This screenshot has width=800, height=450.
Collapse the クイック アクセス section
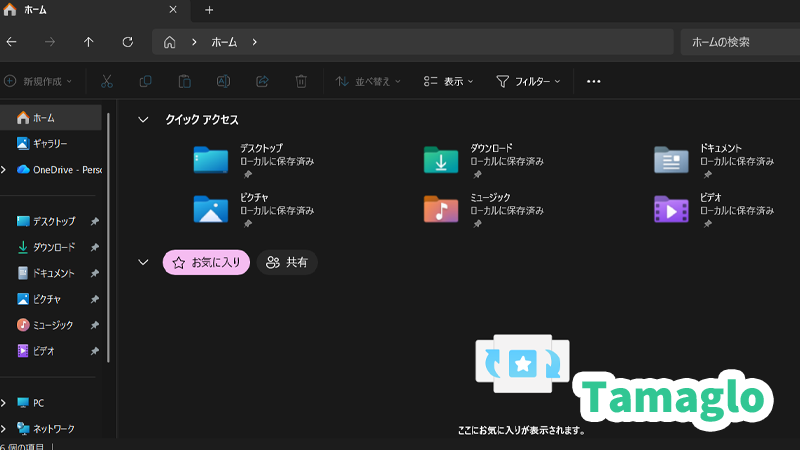coord(143,119)
